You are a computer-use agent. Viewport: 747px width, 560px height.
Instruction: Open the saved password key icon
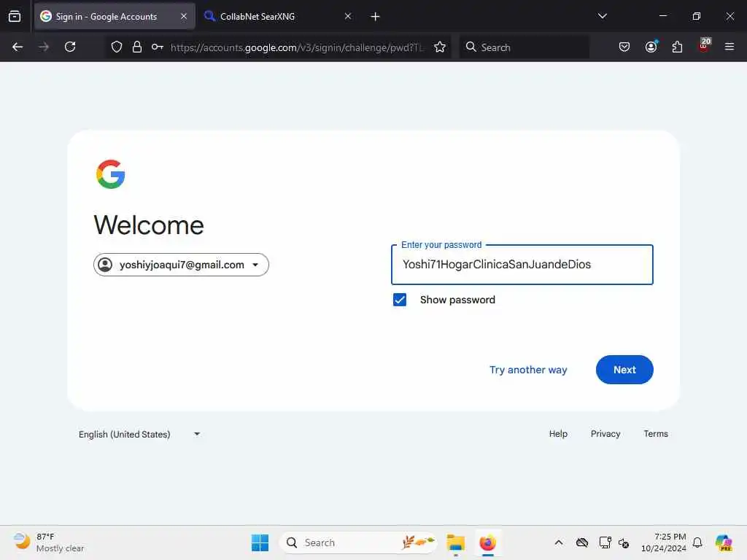(158, 47)
